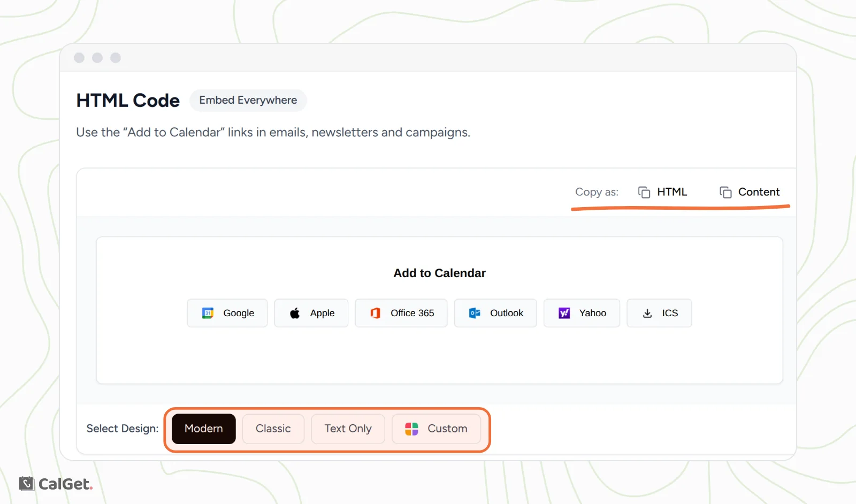Click the HTML Code heading
Image resolution: width=856 pixels, height=504 pixels.
pos(128,101)
